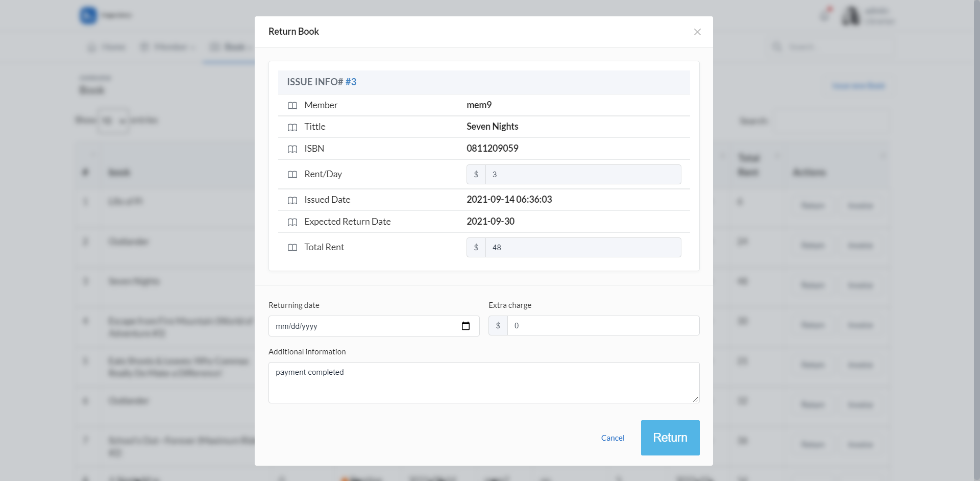Click the textarea resize handle corner
This screenshot has height=481, width=980.
(696, 399)
